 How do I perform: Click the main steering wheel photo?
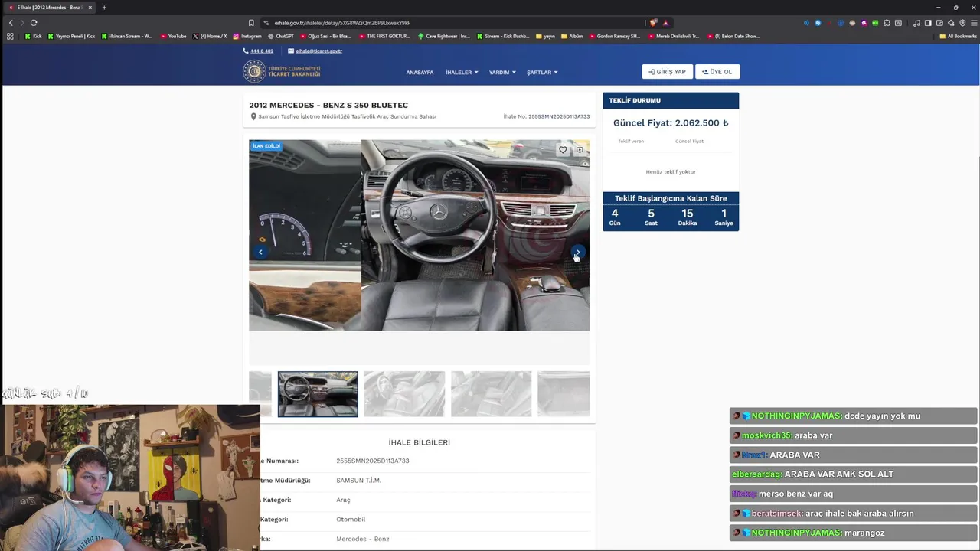point(475,235)
